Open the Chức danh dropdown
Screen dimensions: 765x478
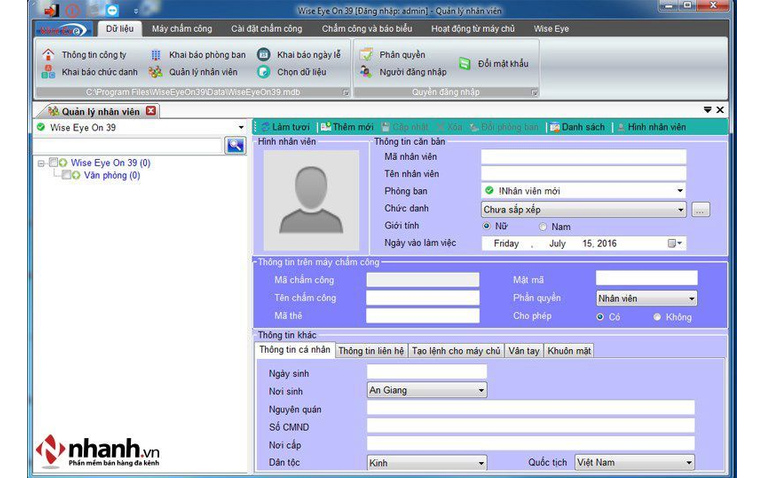pos(680,210)
